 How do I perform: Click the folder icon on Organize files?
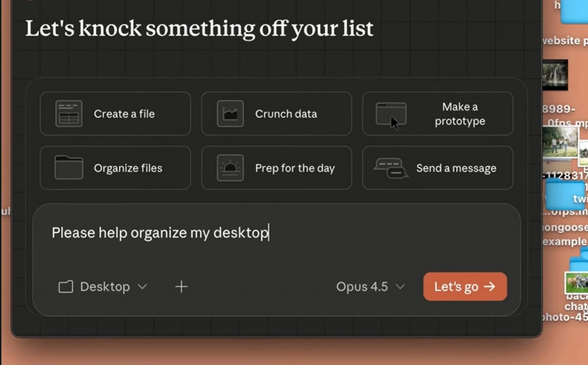pos(69,168)
